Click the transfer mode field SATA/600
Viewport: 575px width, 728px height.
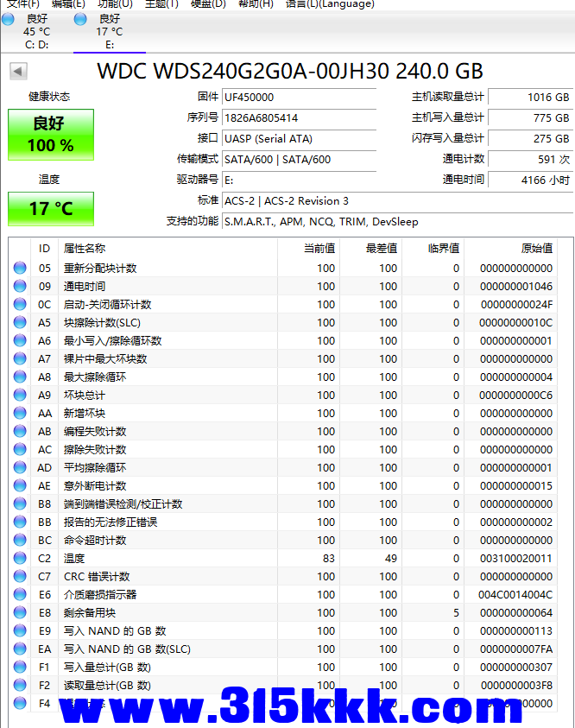click(x=299, y=160)
